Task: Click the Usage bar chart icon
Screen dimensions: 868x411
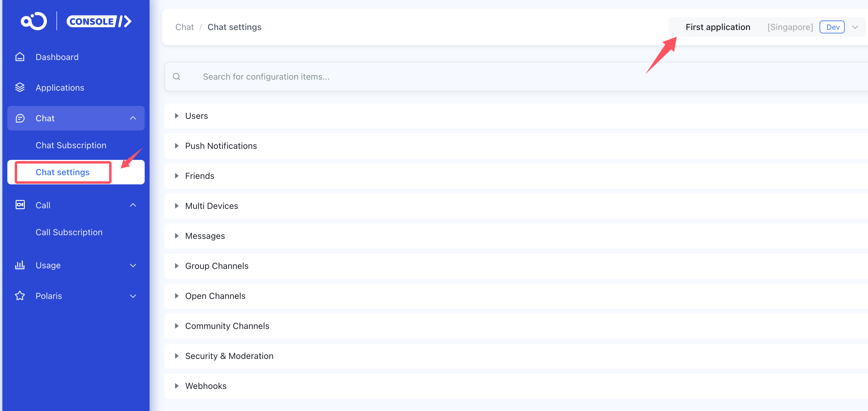Action: (x=20, y=265)
